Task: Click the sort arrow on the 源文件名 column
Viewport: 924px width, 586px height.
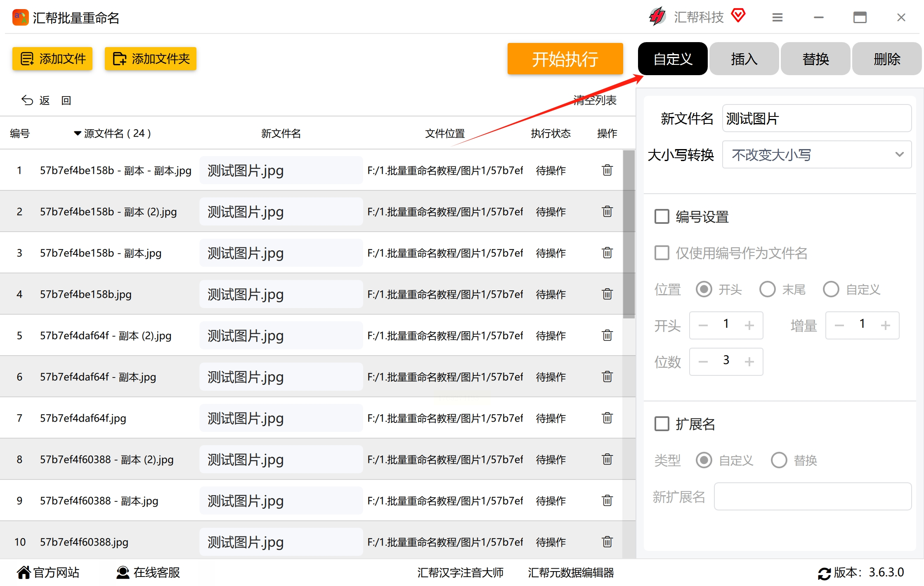Action: (77, 133)
